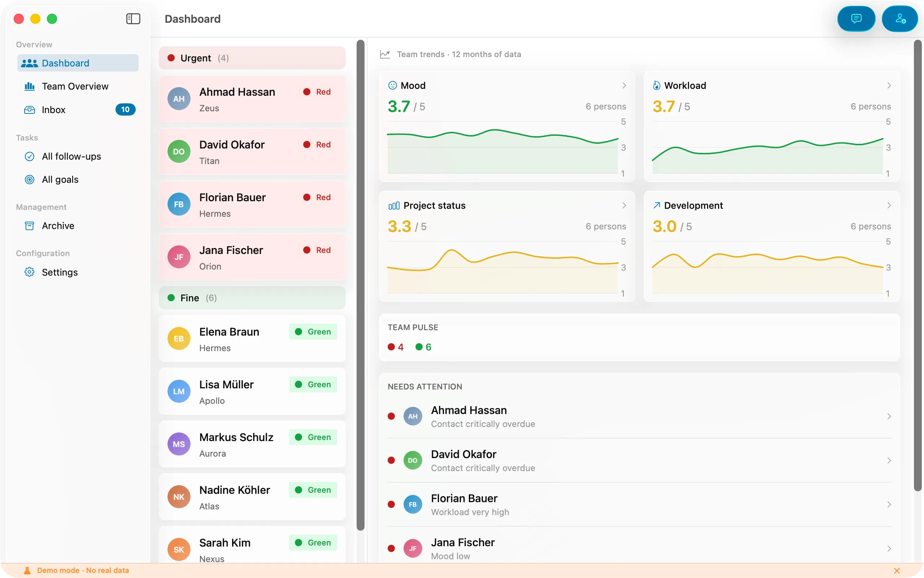The width and height of the screenshot is (924, 578).
Task: Open the feedback chat bubble button
Action: (856, 19)
